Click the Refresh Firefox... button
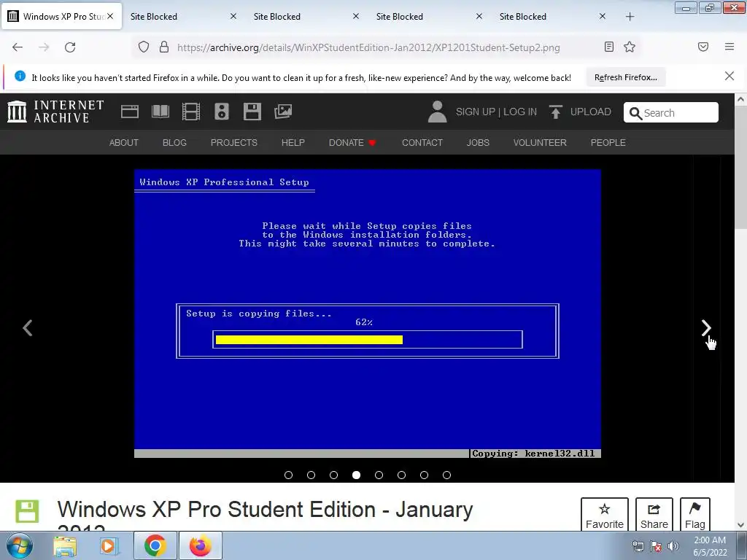747x560 pixels. pyautogui.click(x=625, y=77)
